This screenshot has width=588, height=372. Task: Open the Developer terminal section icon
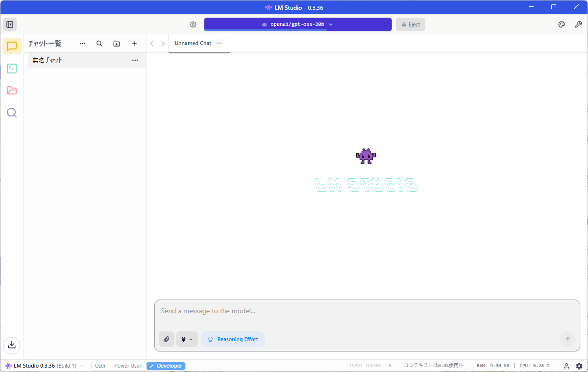coord(12,69)
